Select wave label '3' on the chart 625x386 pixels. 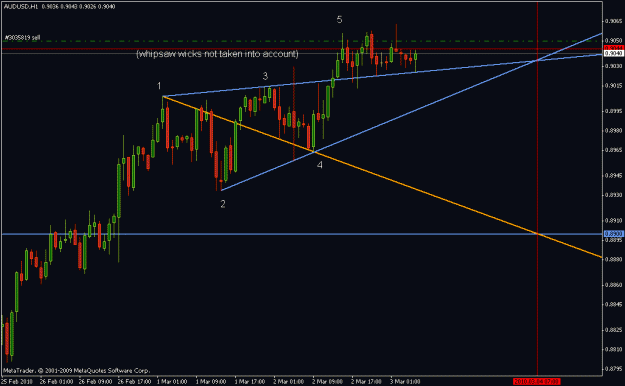[x=265, y=76]
